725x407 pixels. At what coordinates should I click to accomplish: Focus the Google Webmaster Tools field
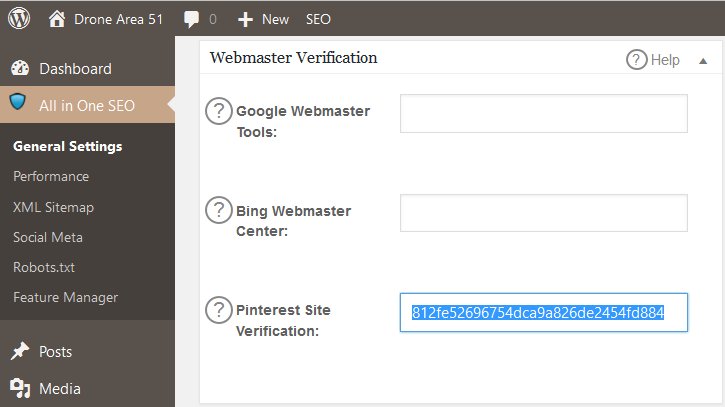click(544, 114)
